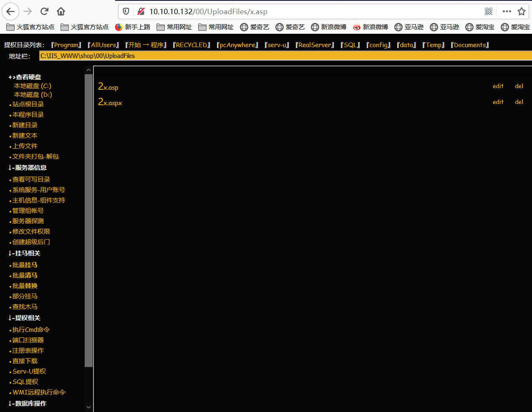Jump to 『Documents』 directory link
This screenshot has width=532, height=412.
click(470, 45)
